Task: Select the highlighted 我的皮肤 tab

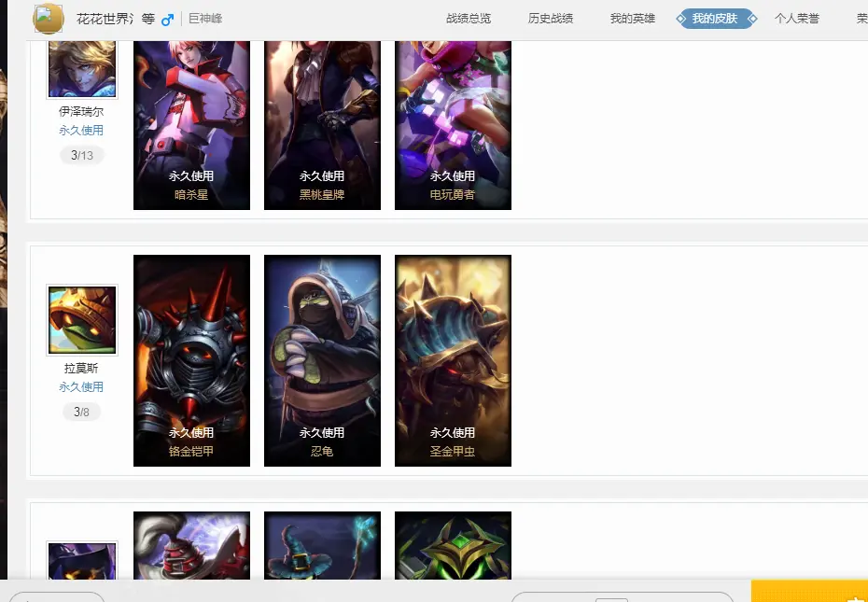Action: click(x=715, y=19)
